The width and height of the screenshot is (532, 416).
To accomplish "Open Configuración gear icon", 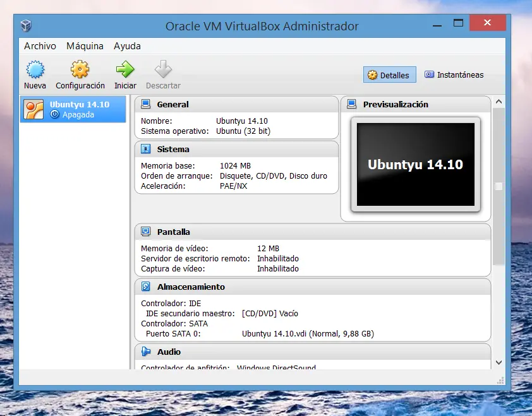I will [x=80, y=69].
